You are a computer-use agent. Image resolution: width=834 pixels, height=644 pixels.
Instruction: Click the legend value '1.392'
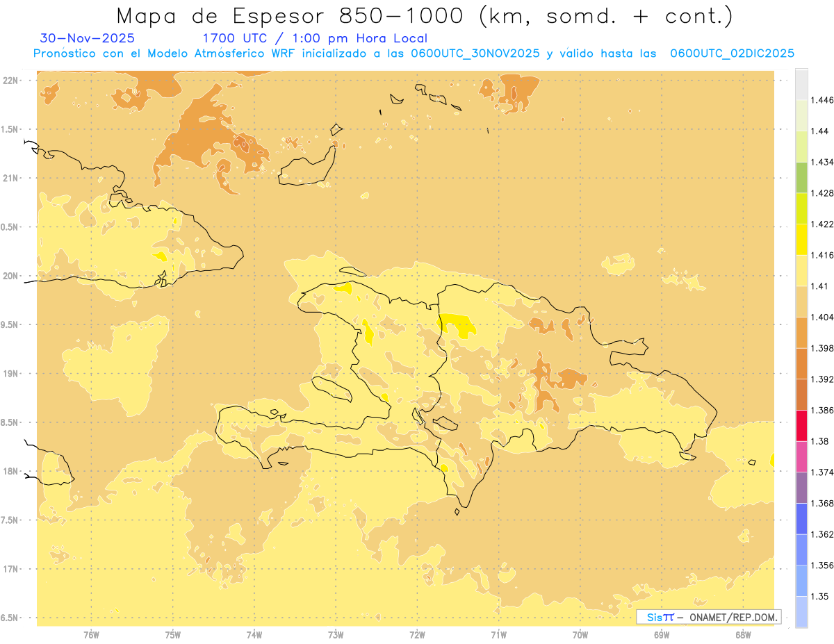(822, 379)
